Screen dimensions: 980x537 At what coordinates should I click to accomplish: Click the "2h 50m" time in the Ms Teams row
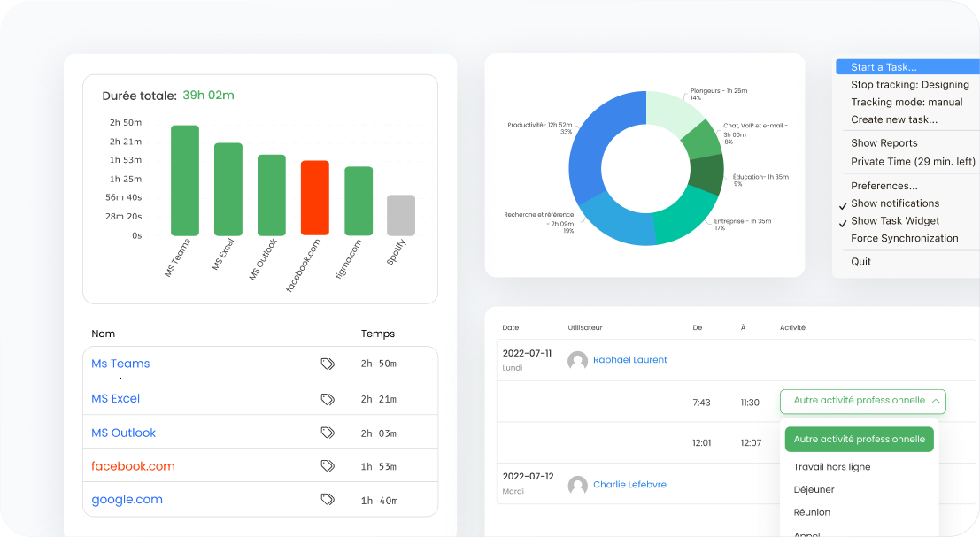379,364
